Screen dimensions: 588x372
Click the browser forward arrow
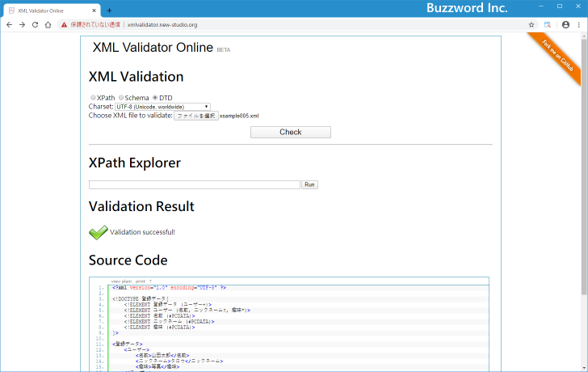tap(22, 25)
